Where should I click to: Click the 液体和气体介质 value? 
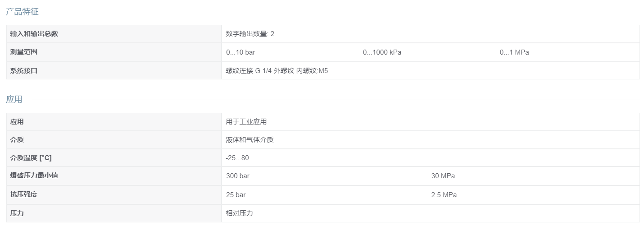pos(249,140)
